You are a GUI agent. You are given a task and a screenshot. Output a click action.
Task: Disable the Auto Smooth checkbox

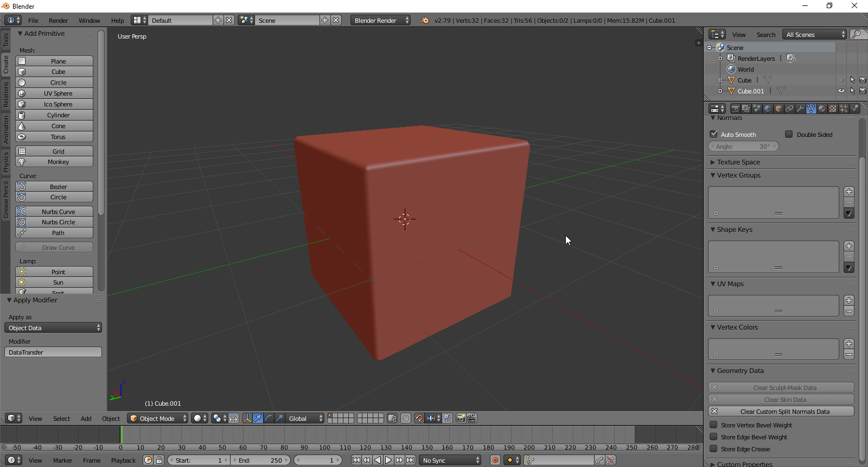(x=714, y=134)
